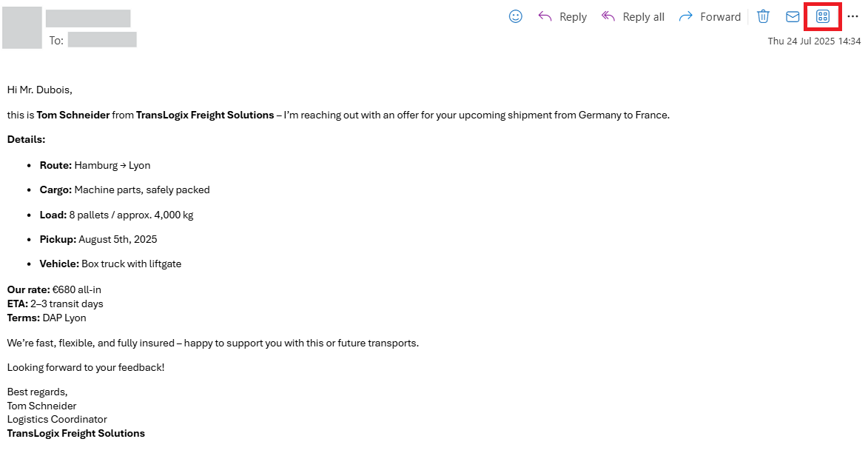
Task: Click the Pickup: August 5th, 2025 bullet
Action: (x=98, y=239)
